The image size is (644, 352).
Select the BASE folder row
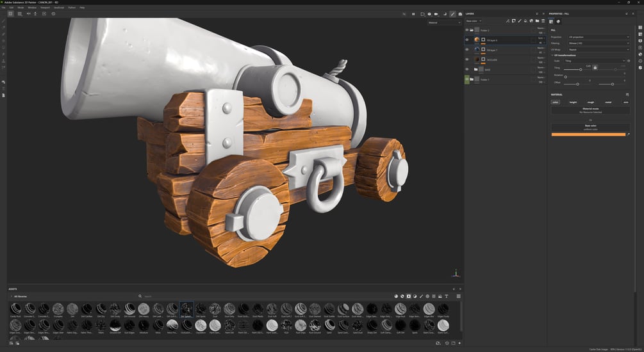pos(505,69)
